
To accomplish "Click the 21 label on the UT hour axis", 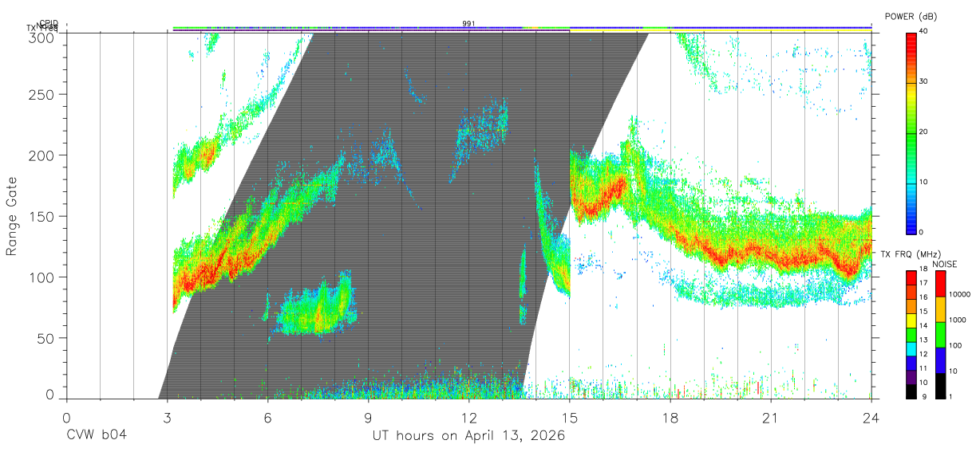I will (771, 417).
